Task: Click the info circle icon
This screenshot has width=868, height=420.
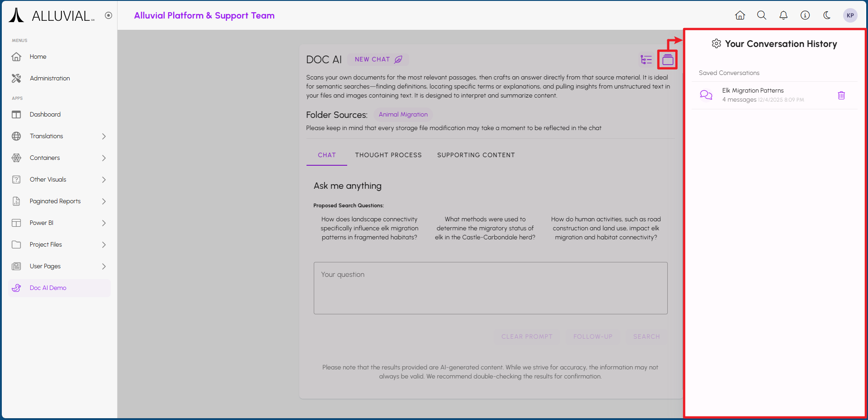Action: point(805,15)
